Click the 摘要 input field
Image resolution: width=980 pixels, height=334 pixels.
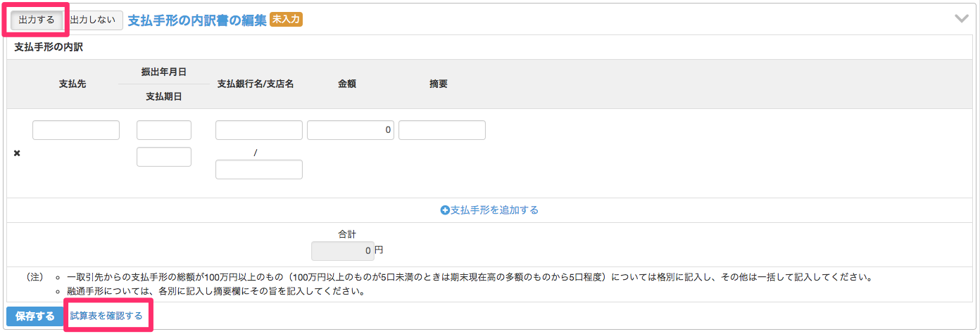point(442,130)
